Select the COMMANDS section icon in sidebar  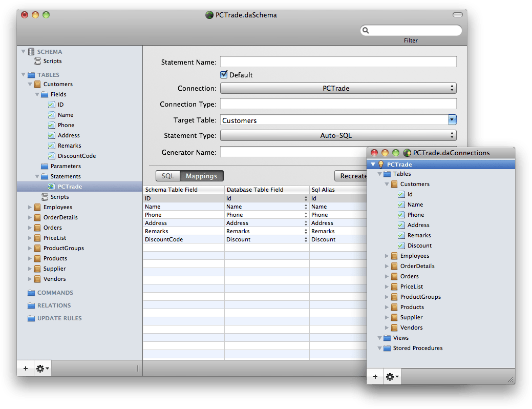32,292
